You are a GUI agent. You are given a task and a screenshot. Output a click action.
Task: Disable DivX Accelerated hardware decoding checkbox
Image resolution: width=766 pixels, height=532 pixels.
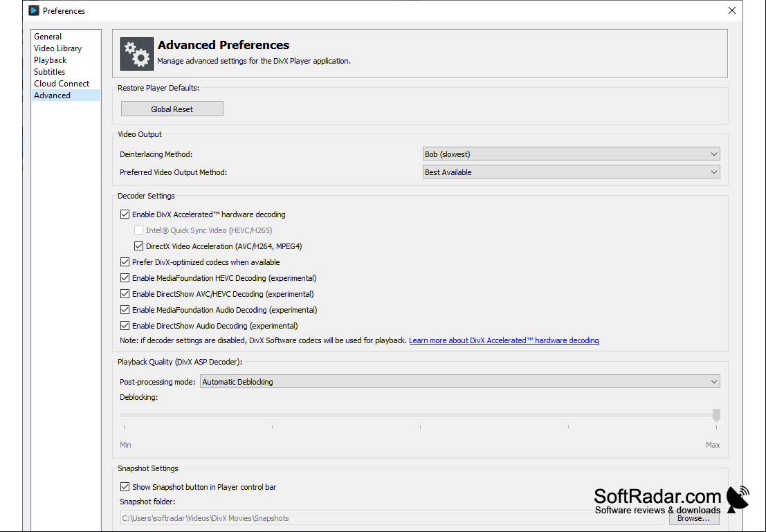click(x=125, y=214)
